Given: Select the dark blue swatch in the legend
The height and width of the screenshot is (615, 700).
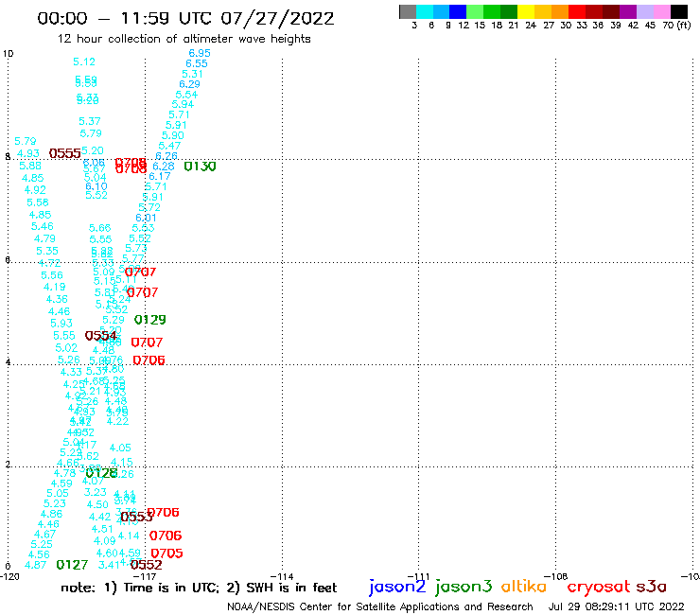Looking at the screenshot, I should point(458,11).
